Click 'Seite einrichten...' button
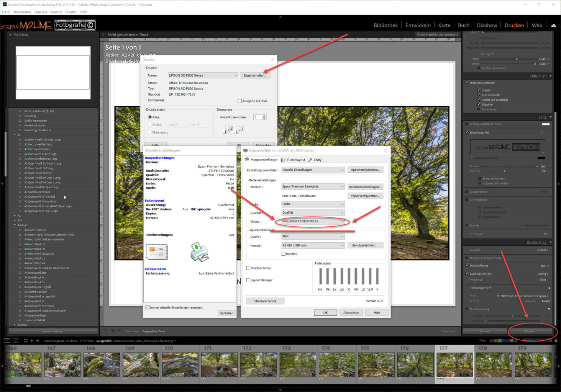Viewport: 561px width, 392px height. pos(53,331)
